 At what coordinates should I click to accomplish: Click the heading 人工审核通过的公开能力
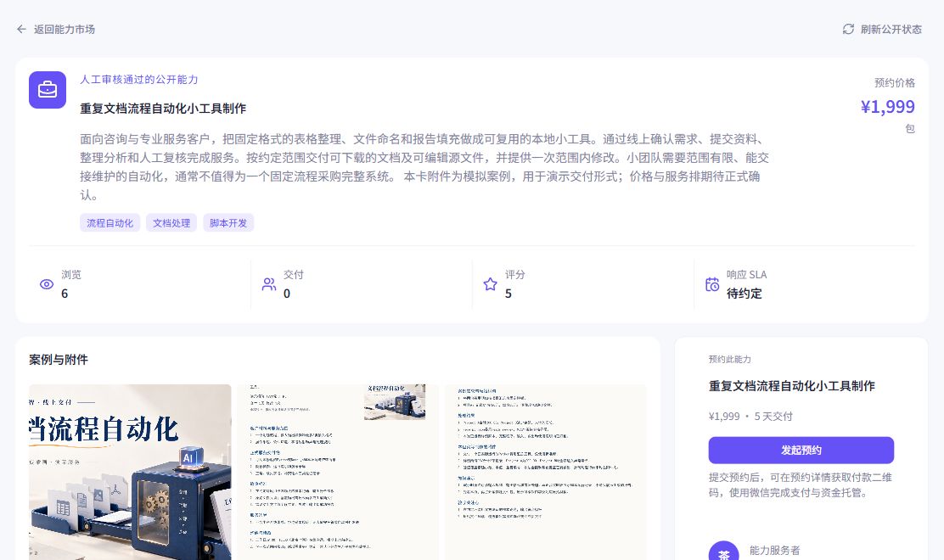click(x=138, y=80)
